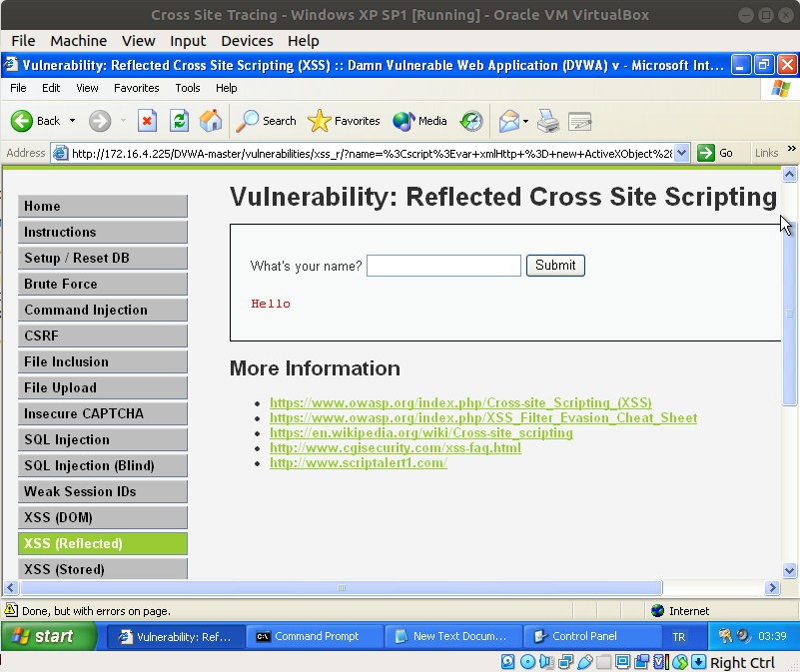Expand the Links toolbar chevron
Viewport: 800px width, 672px height.
[791, 149]
